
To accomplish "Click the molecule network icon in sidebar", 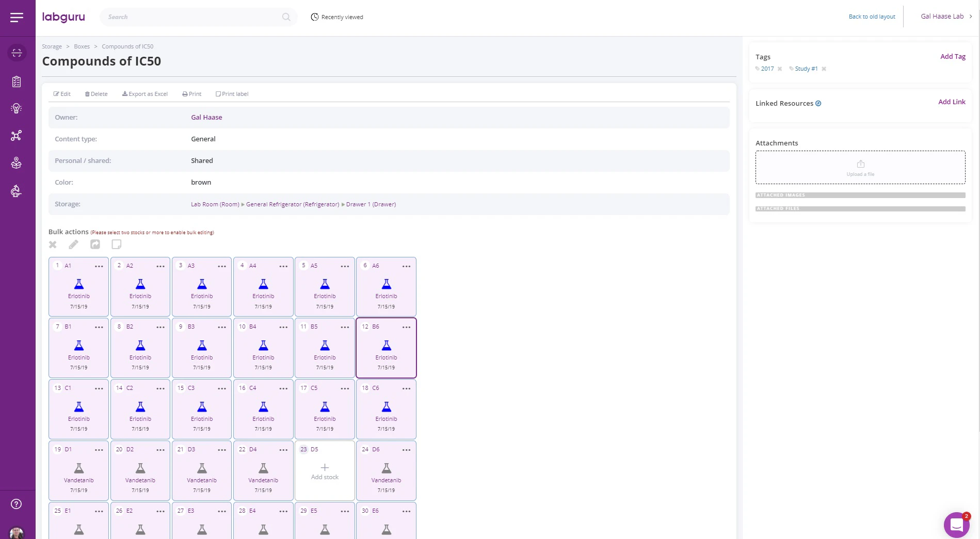I will click(17, 136).
